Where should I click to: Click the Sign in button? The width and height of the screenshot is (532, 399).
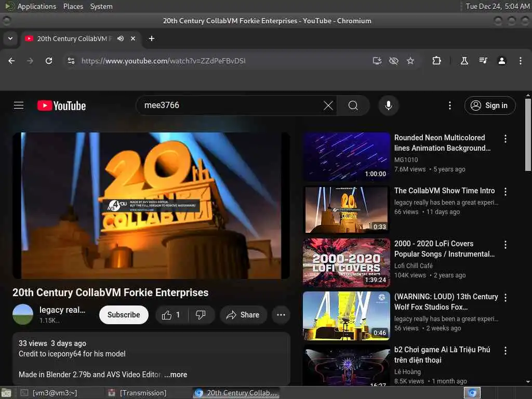(490, 105)
